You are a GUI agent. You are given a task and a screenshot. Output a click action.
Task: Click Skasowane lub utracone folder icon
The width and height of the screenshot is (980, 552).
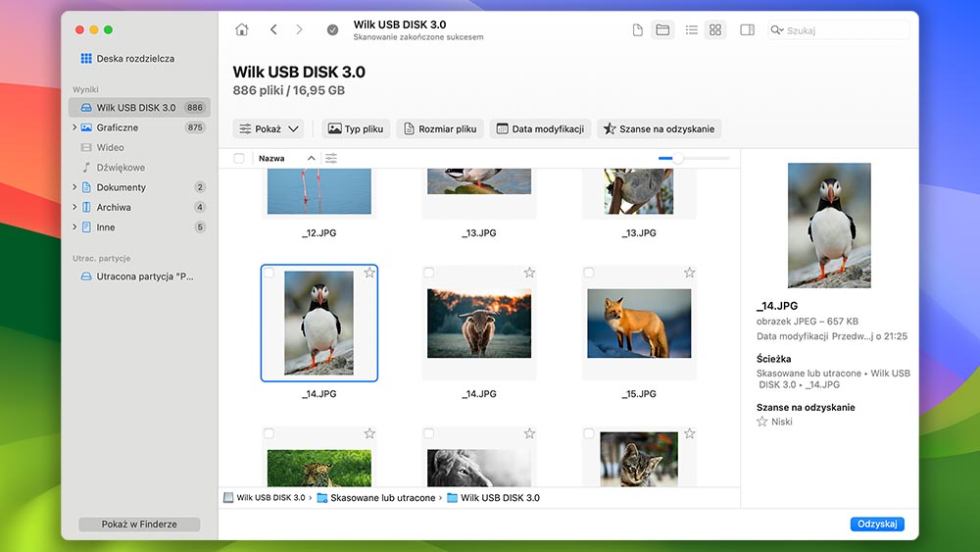coord(321,498)
